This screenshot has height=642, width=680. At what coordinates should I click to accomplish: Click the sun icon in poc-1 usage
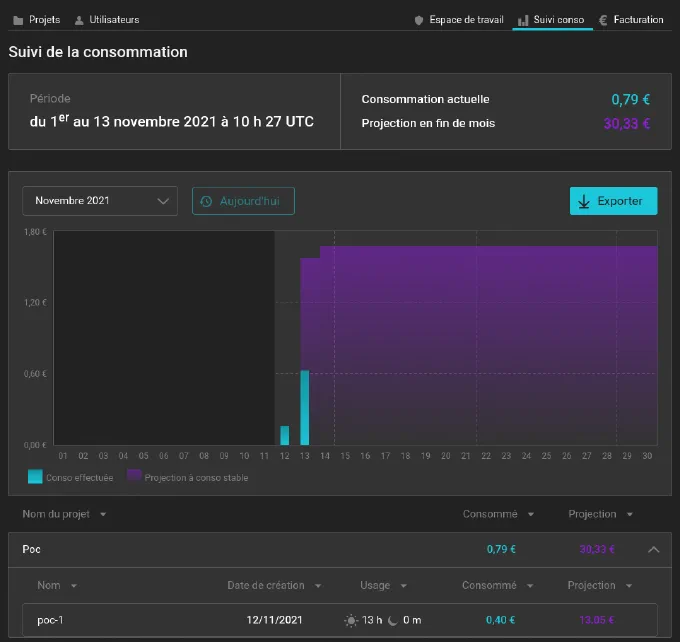351,620
